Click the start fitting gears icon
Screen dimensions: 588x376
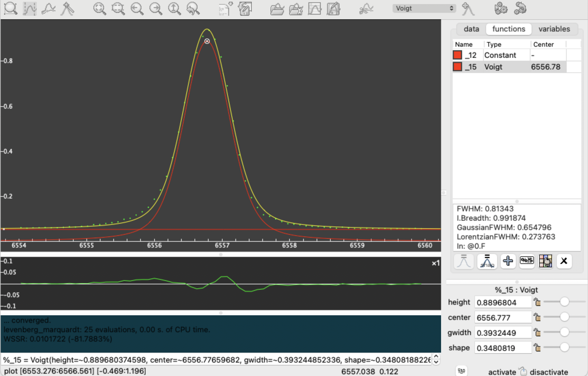(x=501, y=9)
